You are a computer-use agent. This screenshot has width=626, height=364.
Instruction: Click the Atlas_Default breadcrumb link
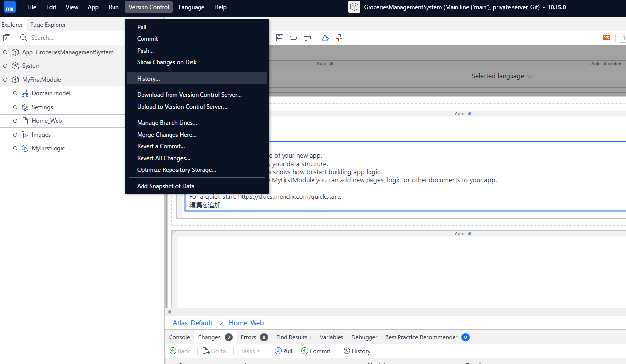192,323
